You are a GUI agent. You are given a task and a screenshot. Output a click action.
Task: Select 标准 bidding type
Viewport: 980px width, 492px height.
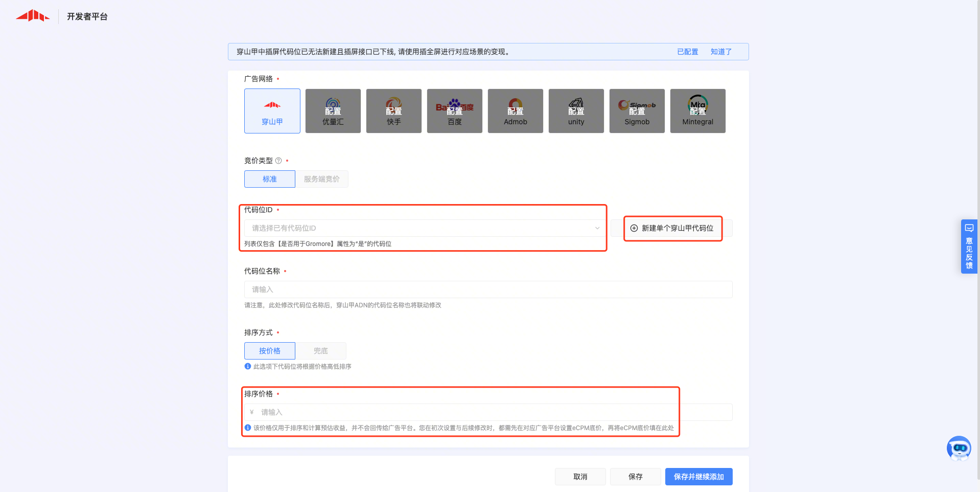[269, 179]
